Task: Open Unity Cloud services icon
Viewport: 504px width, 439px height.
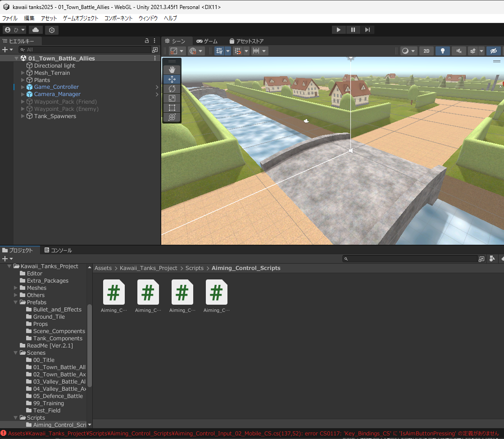Action: [x=36, y=30]
